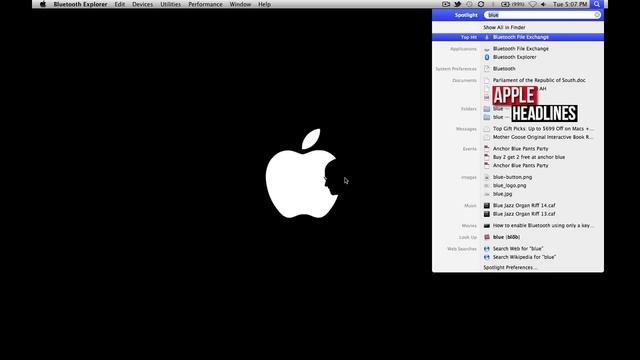
Task: Open Parliament of the Republic of South.doc
Action: coord(539,80)
